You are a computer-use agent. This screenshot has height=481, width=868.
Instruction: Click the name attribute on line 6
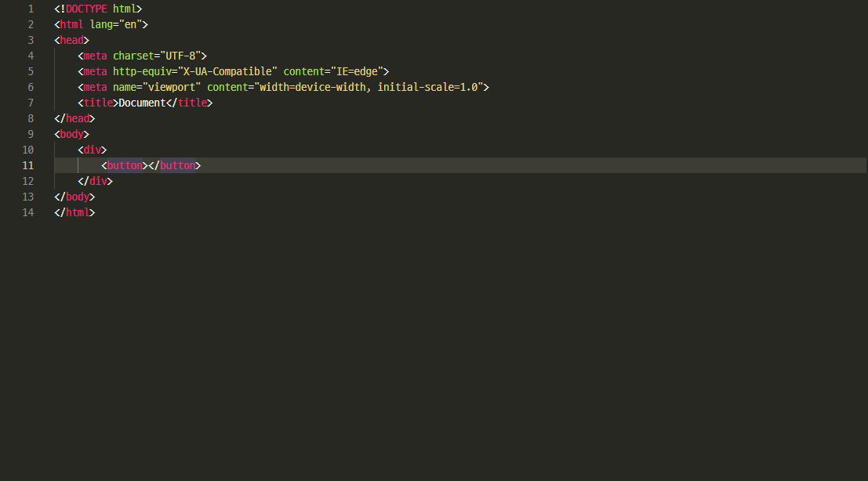pyautogui.click(x=125, y=88)
